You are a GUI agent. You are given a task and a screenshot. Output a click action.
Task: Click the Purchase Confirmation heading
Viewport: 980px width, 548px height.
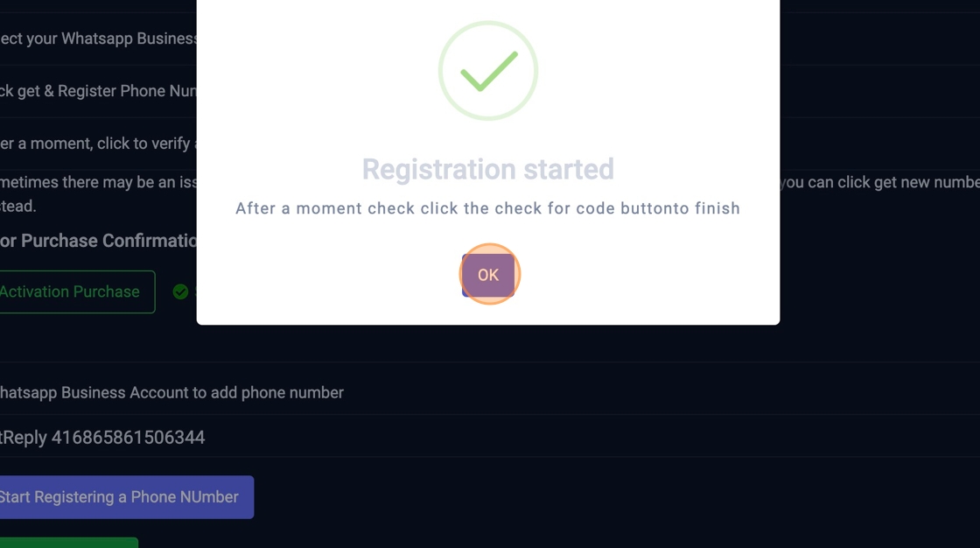tap(98, 241)
